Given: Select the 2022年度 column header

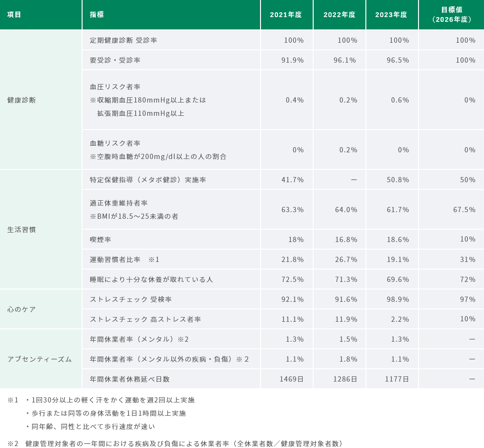Looking at the screenshot, I should (340, 15).
